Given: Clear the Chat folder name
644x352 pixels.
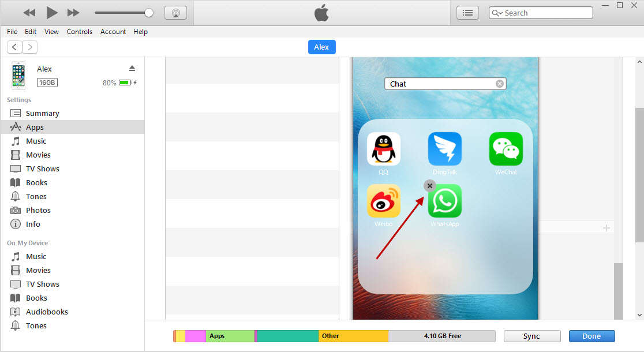Looking at the screenshot, I should [x=499, y=84].
